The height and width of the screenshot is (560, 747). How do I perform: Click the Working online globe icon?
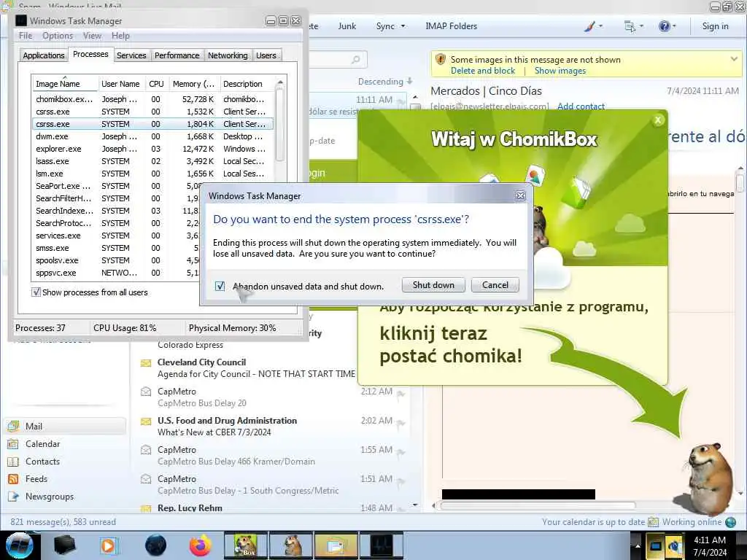point(730,522)
